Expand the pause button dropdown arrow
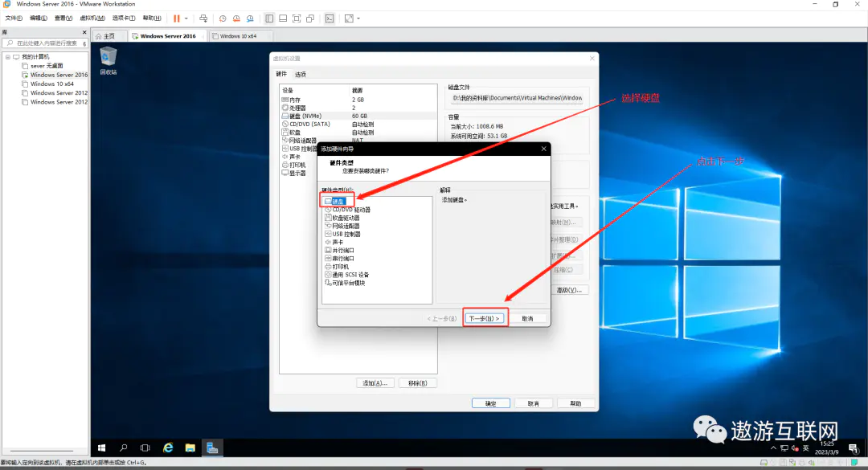This screenshot has height=470, width=868. coord(186,18)
